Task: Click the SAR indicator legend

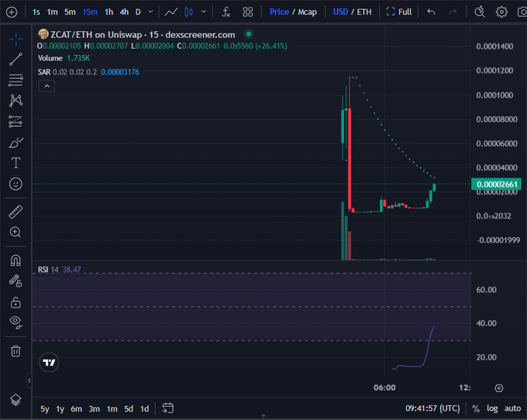Action: [x=88, y=72]
